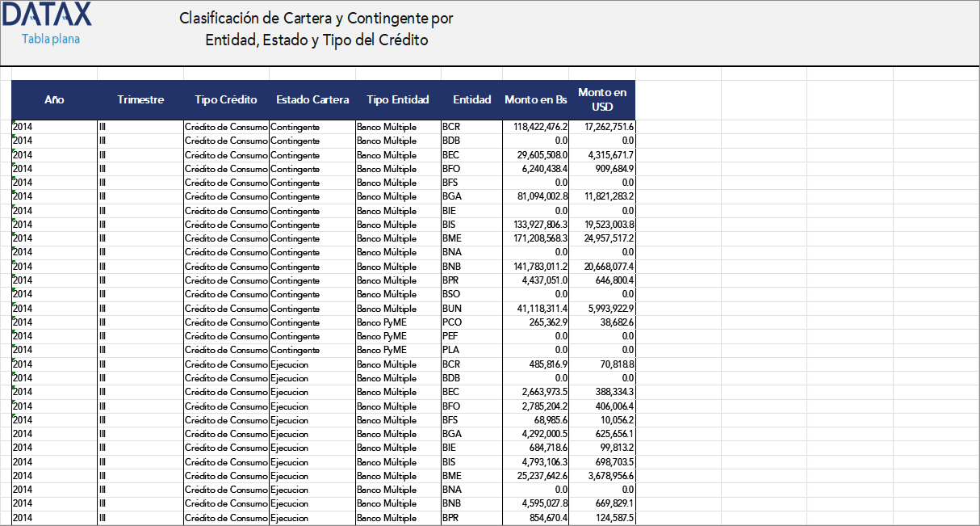Click the DATAX logo
The width and height of the screenshot is (980, 526).
point(46,16)
